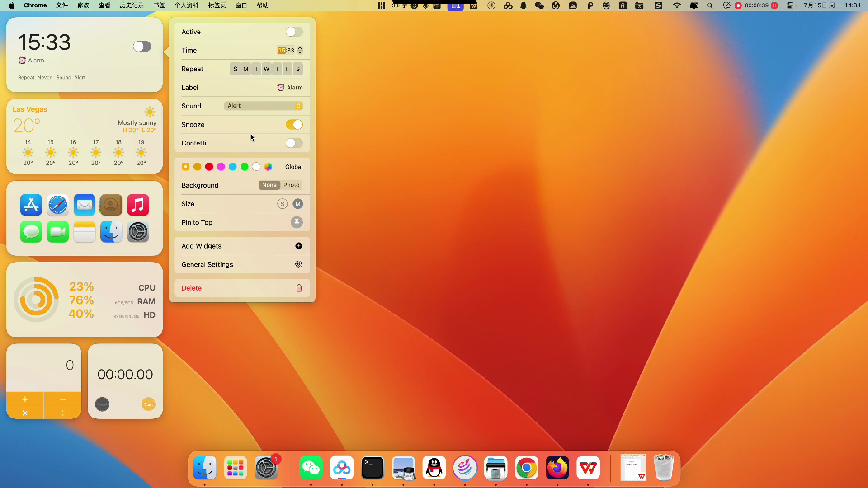Screen dimensions: 868x488
Task: Select Friday repeat day button
Action: [x=288, y=69]
